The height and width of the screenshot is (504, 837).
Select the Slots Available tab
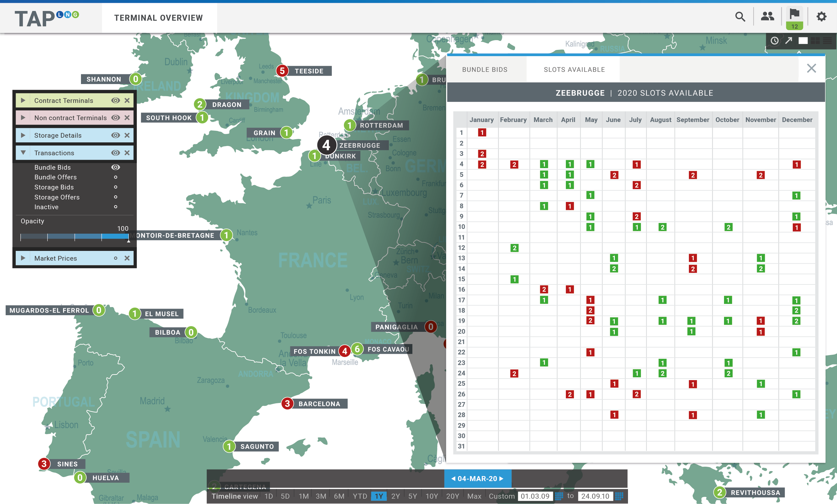(x=574, y=70)
